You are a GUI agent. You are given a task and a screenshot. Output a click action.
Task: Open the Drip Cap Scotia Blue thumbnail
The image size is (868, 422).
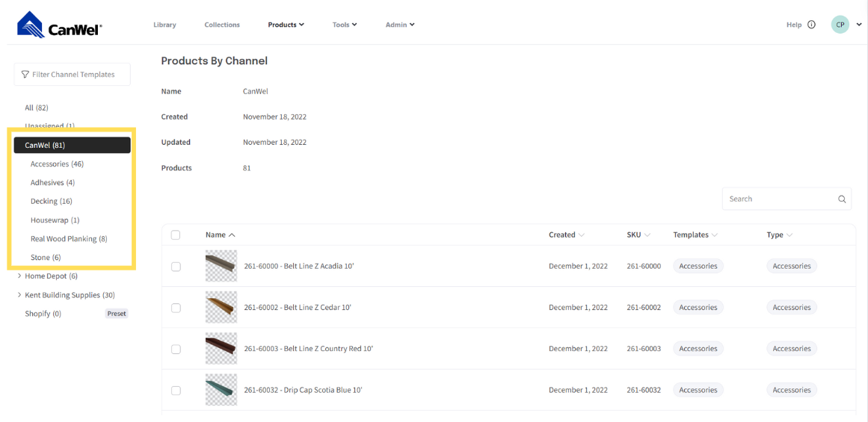pyautogui.click(x=221, y=390)
